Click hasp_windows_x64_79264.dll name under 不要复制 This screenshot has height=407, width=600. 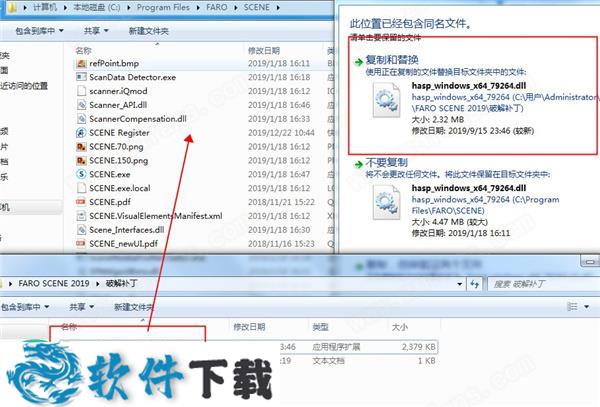click(469, 188)
